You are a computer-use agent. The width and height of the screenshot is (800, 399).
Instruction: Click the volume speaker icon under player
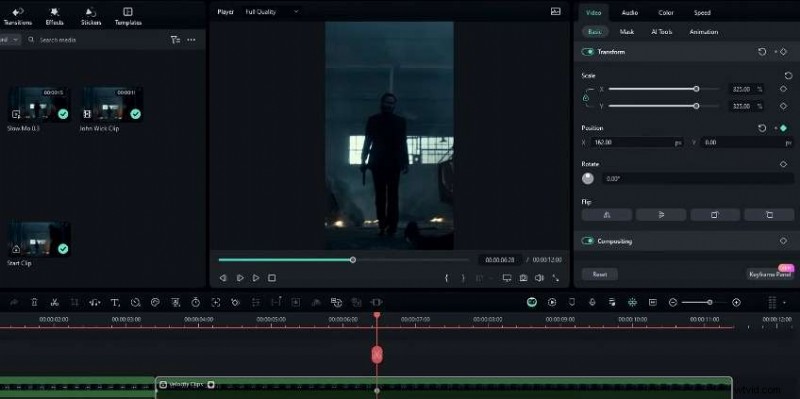[539, 278]
